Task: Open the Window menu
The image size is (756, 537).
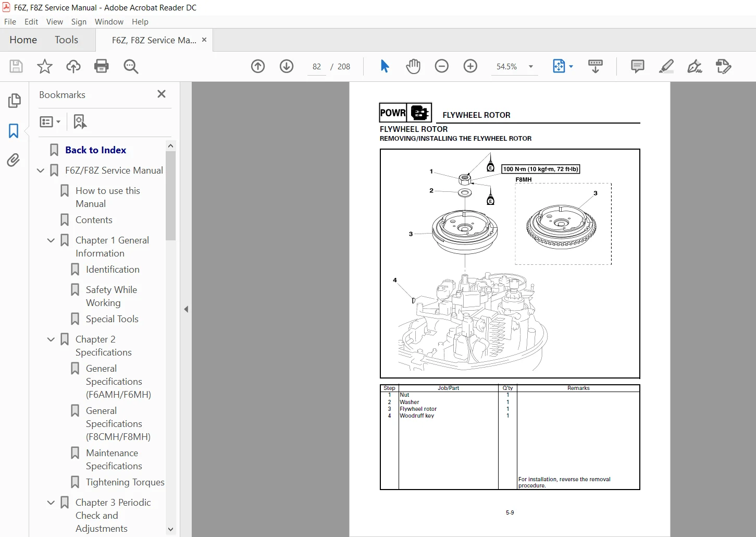Action: pyautogui.click(x=109, y=22)
